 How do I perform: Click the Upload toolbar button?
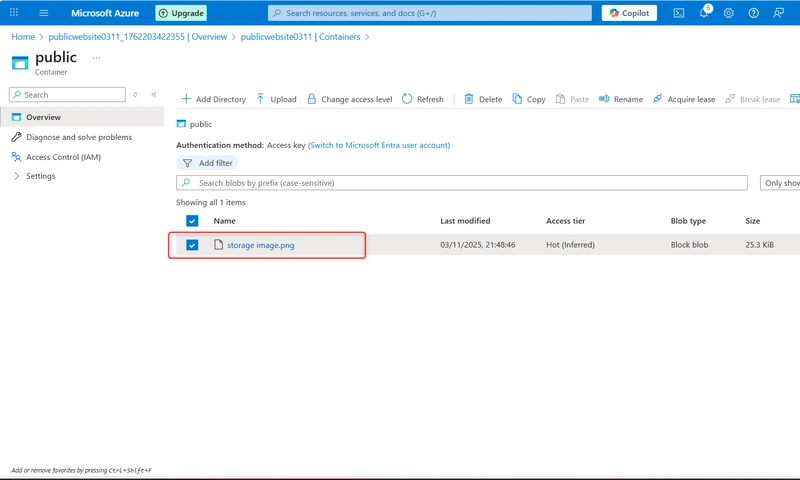tap(276, 99)
